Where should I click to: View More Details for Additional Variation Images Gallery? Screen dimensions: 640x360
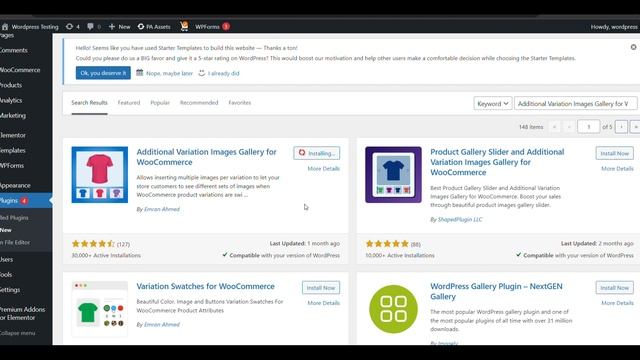click(324, 169)
